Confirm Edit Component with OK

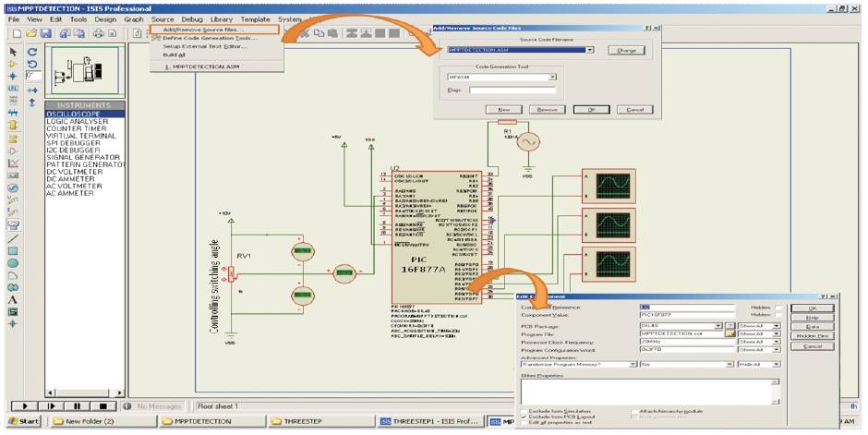(812, 308)
